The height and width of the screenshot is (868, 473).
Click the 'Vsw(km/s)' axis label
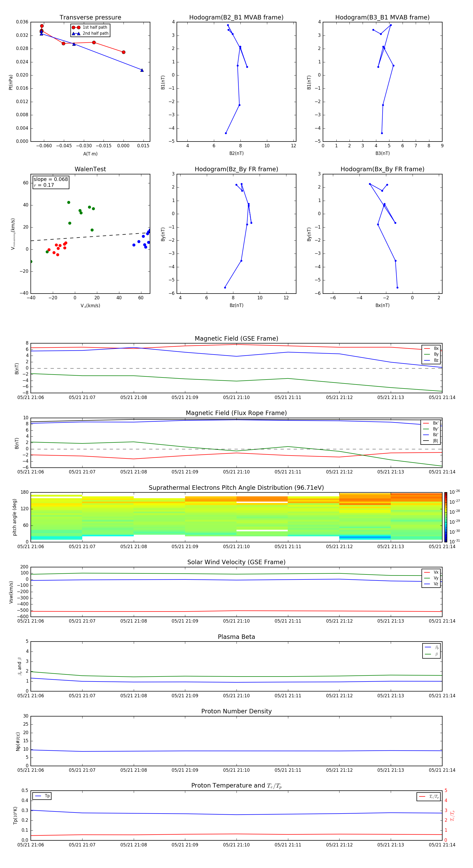(x=11, y=592)
